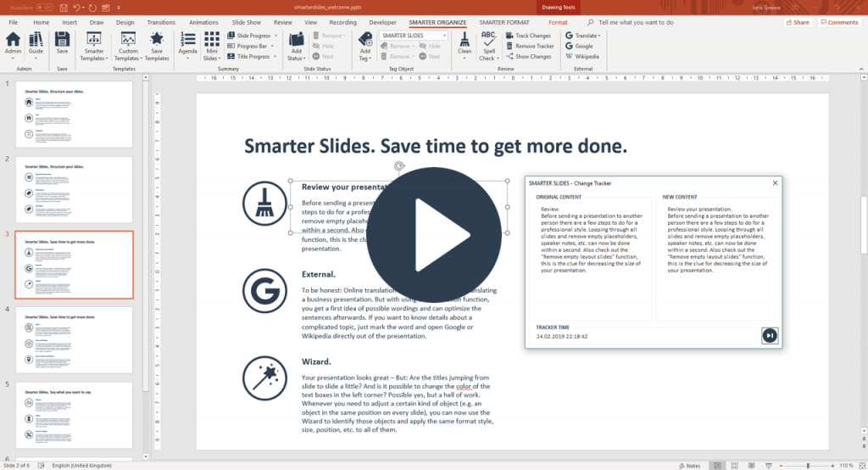Viewport: 868px width, 470px height.
Task: Click Fit slide to window icon
Action: pos(861,466)
